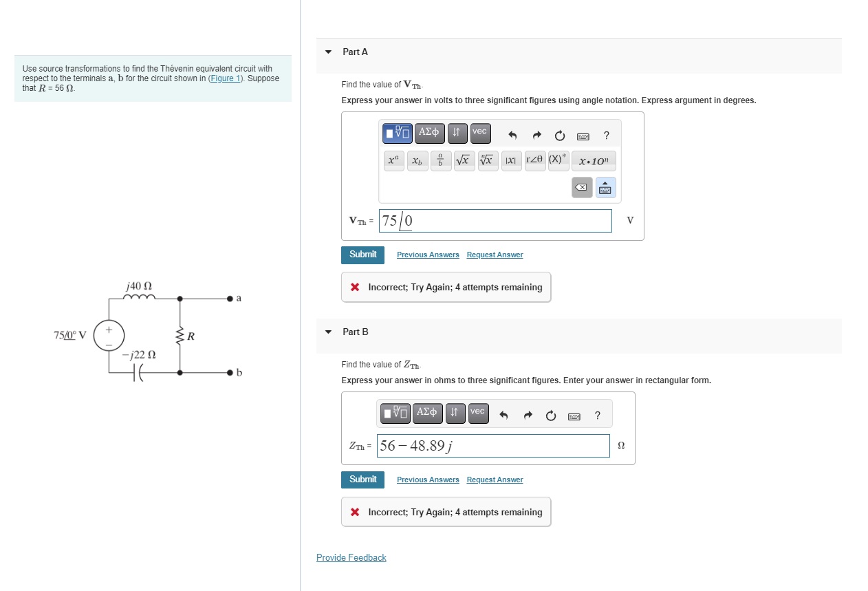Undo the last entry in Part A editor

512,135
